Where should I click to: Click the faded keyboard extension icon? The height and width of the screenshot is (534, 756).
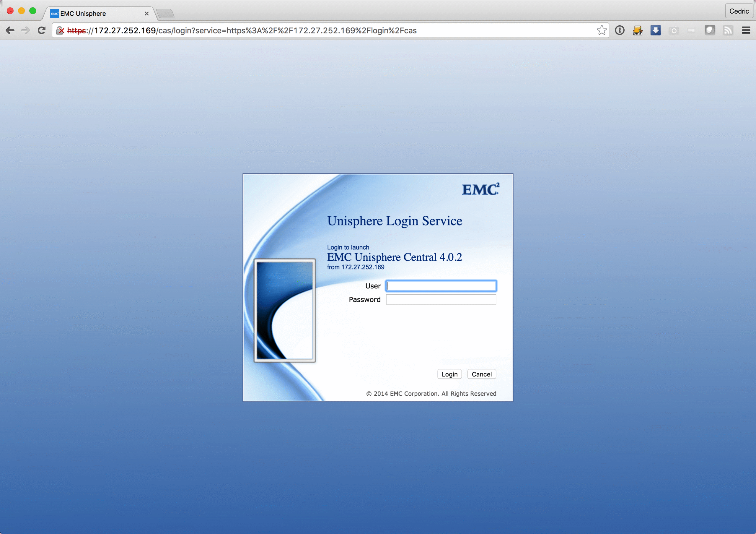691,30
